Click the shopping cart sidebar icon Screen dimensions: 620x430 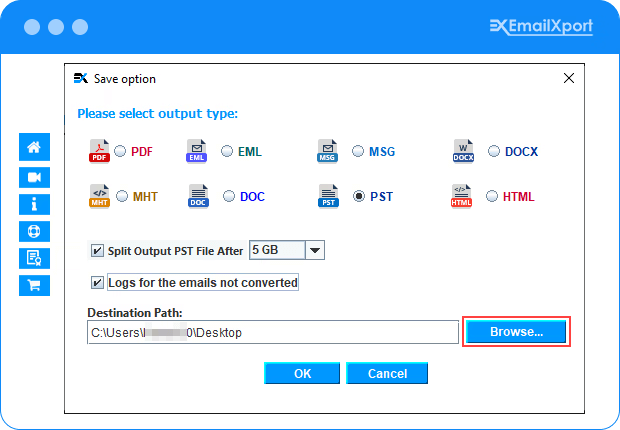point(34,285)
